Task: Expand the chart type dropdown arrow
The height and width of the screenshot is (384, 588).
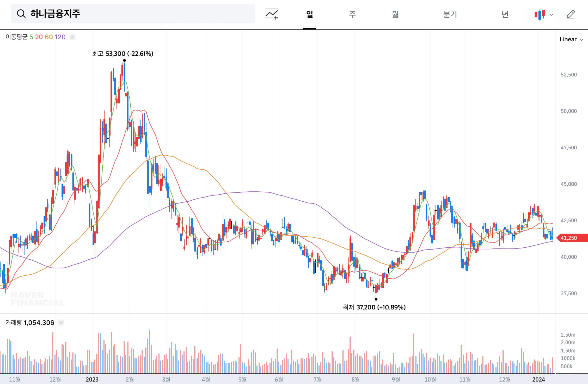Action: [552, 15]
